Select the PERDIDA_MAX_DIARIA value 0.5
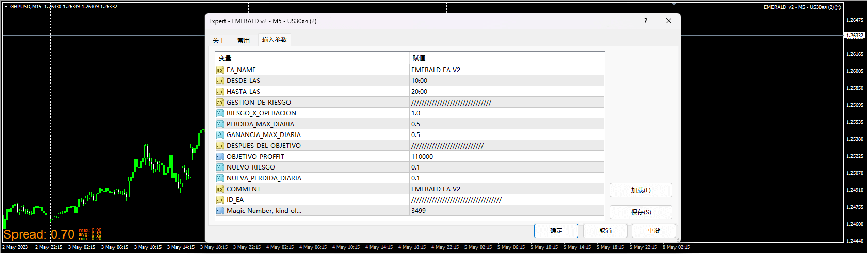The image size is (868, 254). tap(507, 124)
